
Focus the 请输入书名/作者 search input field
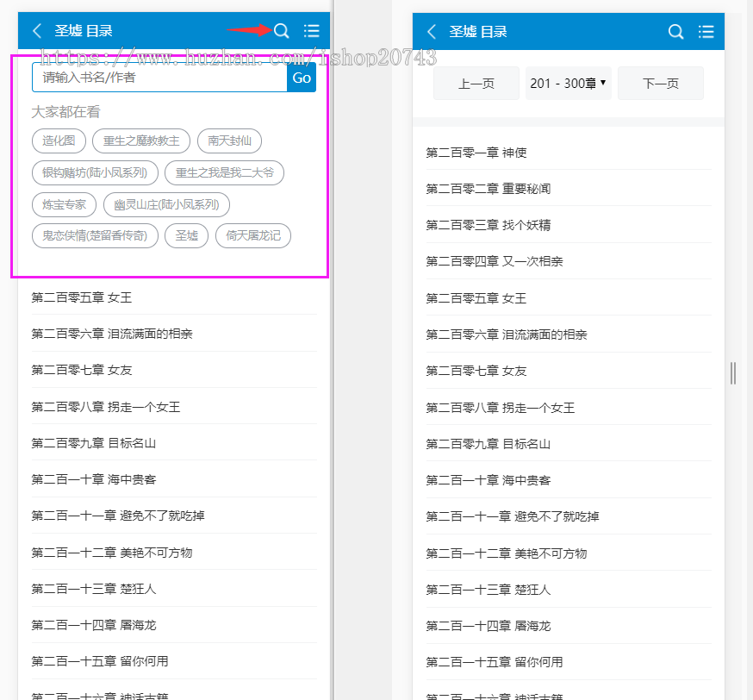(x=159, y=78)
